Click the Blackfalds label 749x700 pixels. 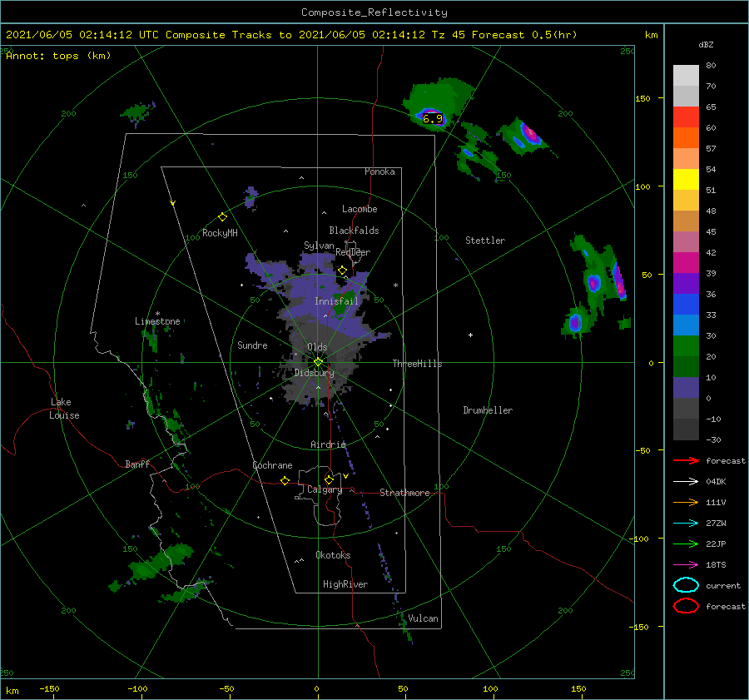[x=354, y=231]
